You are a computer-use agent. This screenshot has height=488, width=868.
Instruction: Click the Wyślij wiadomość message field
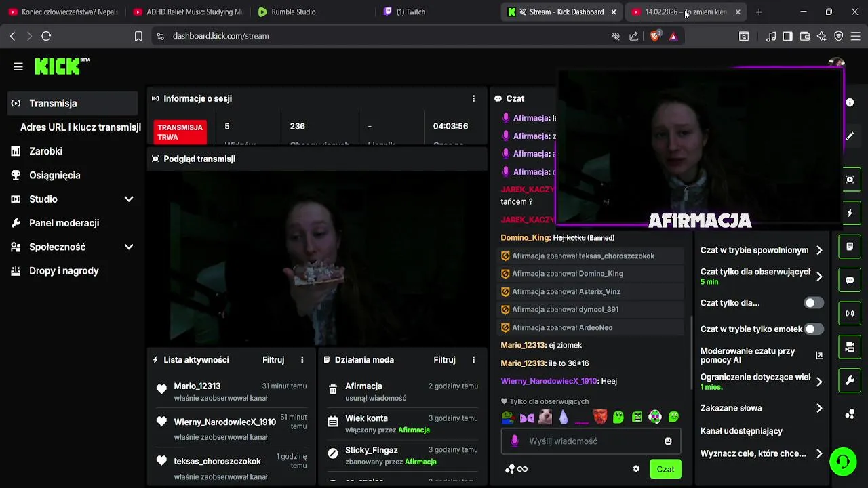coord(590,441)
